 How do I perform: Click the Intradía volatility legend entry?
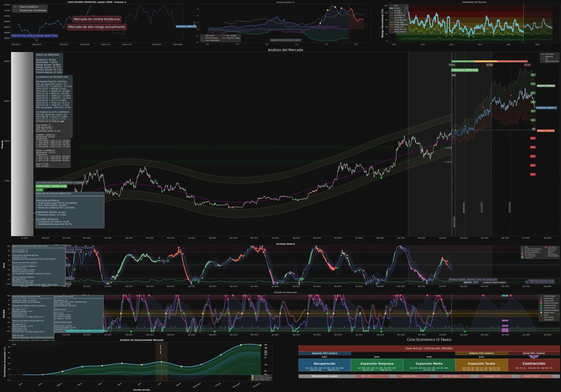tap(397, 8)
